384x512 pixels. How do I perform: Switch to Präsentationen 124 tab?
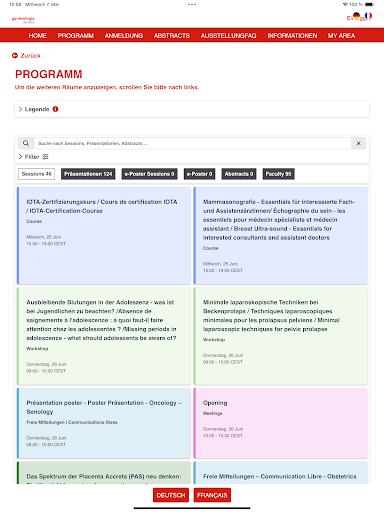click(x=88, y=174)
